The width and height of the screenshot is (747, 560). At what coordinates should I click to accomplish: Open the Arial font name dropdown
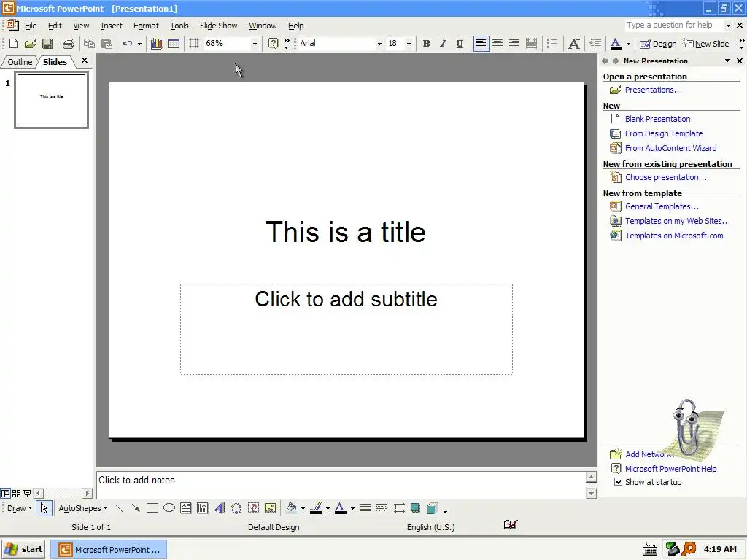click(379, 44)
